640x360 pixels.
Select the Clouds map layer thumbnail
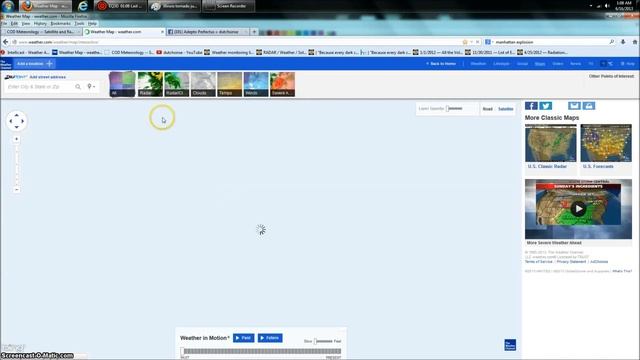click(x=203, y=84)
